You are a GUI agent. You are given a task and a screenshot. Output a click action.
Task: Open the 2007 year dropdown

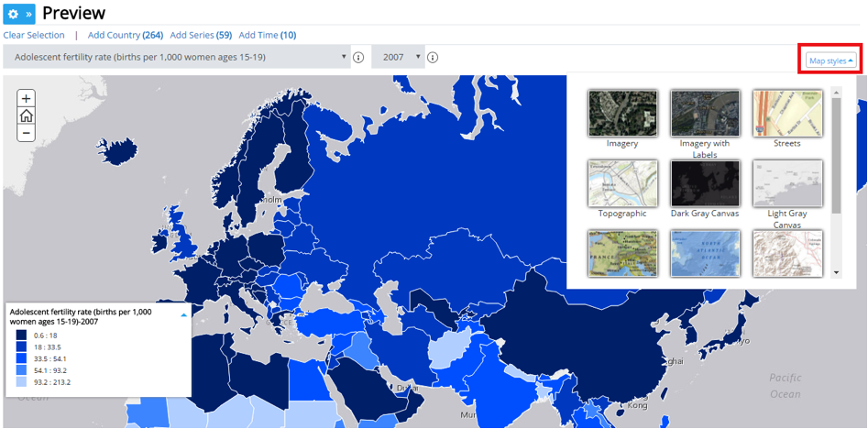point(399,57)
